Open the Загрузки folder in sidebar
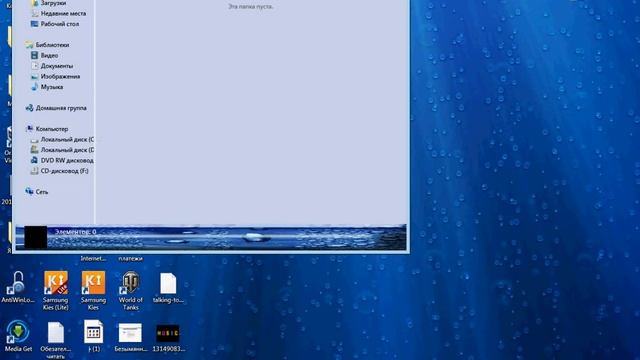Screen dimensions: 640x360 [53, 3]
